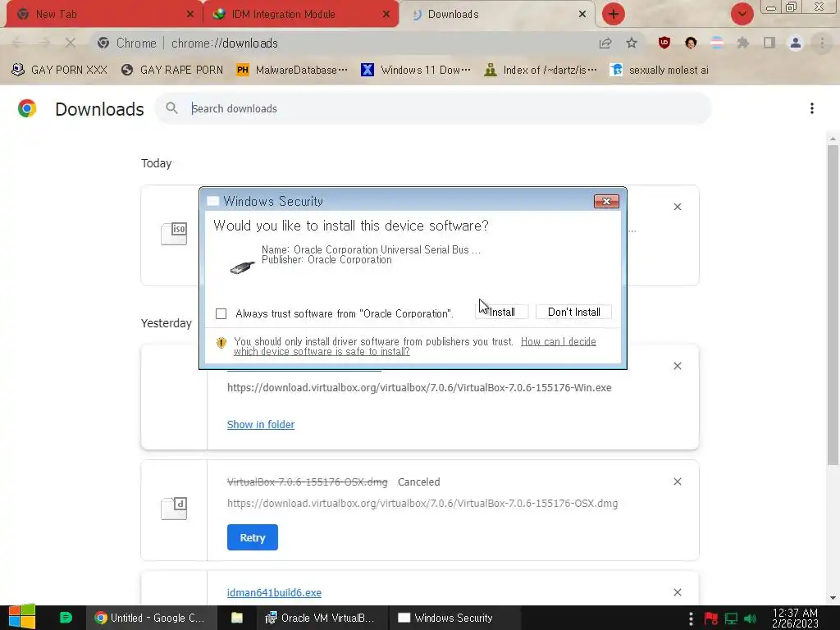Click Don't Install in Windows Security dialog
This screenshot has width=840, height=630.
pos(573,312)
